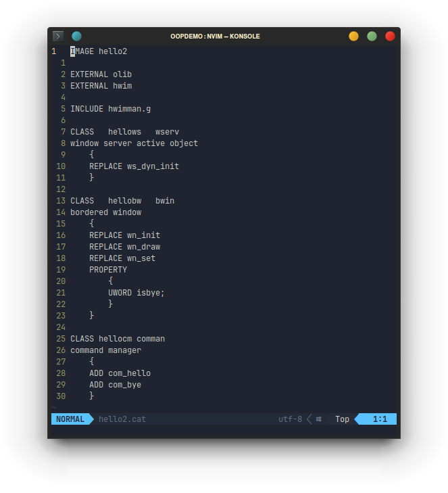The height and width of the screenshot is (493, 448).
Task: Click the window server active object line
Action: point(134,143)
